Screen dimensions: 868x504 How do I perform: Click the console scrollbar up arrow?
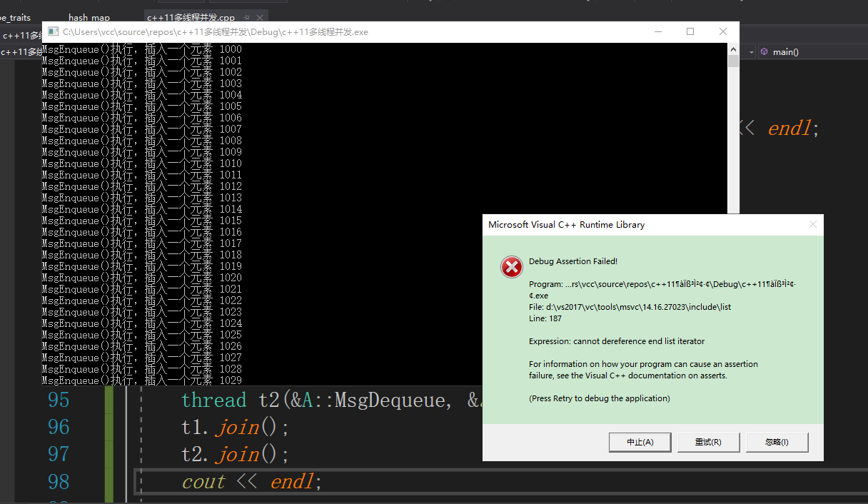[733, 49]
